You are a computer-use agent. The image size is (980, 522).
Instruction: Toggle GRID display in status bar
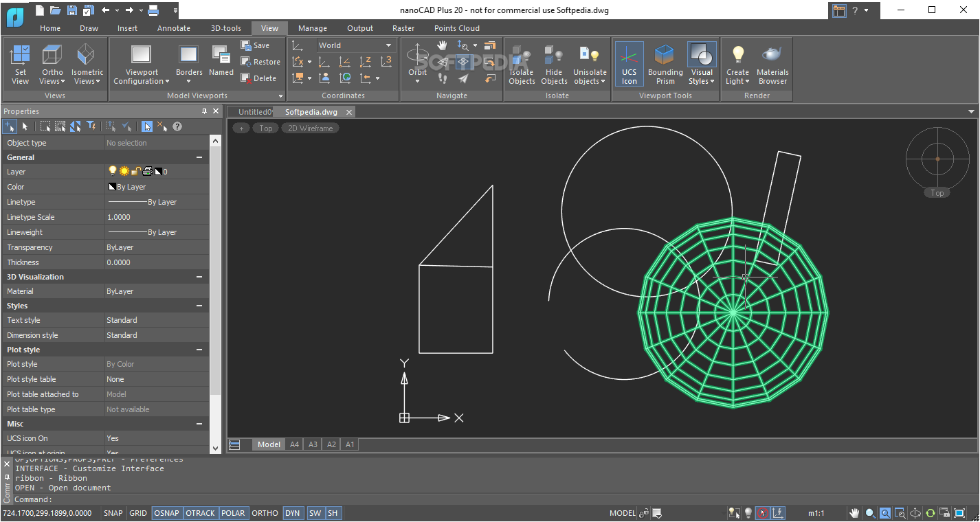pyautogui.click(x=138, y=513)
